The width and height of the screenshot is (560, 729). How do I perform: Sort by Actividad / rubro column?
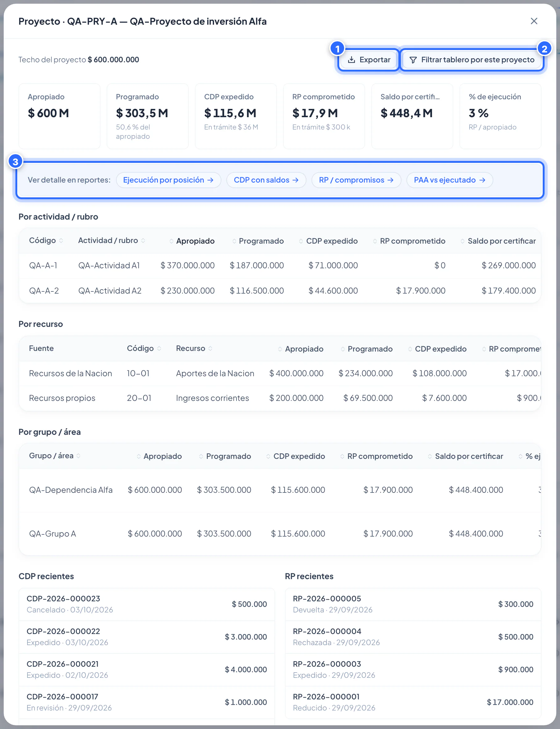point(111,240)
